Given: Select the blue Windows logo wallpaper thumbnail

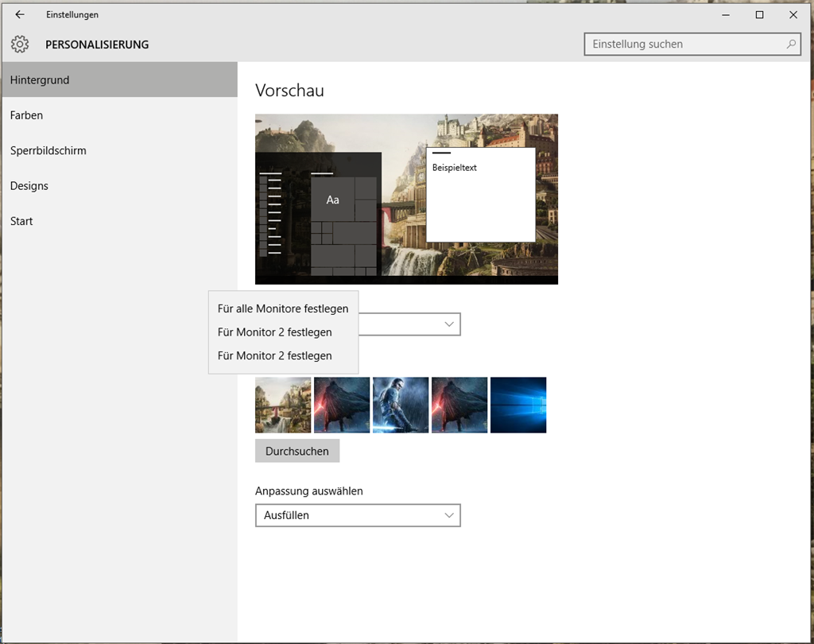Looking at the screenshot, I should coord(518,405).
